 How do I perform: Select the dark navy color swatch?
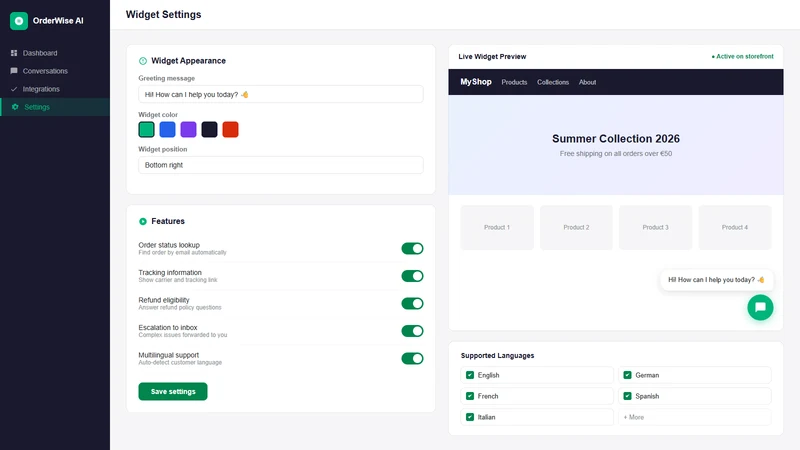coord(209,130)
